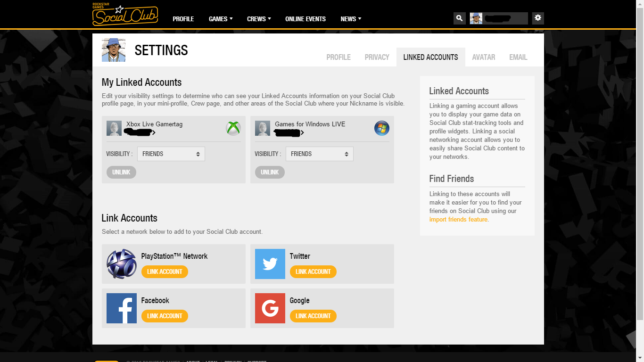The width and height of the screenshot is (644, 362).
Task: Click the Windows logo orb icon
Action: (x=382, y=128)
